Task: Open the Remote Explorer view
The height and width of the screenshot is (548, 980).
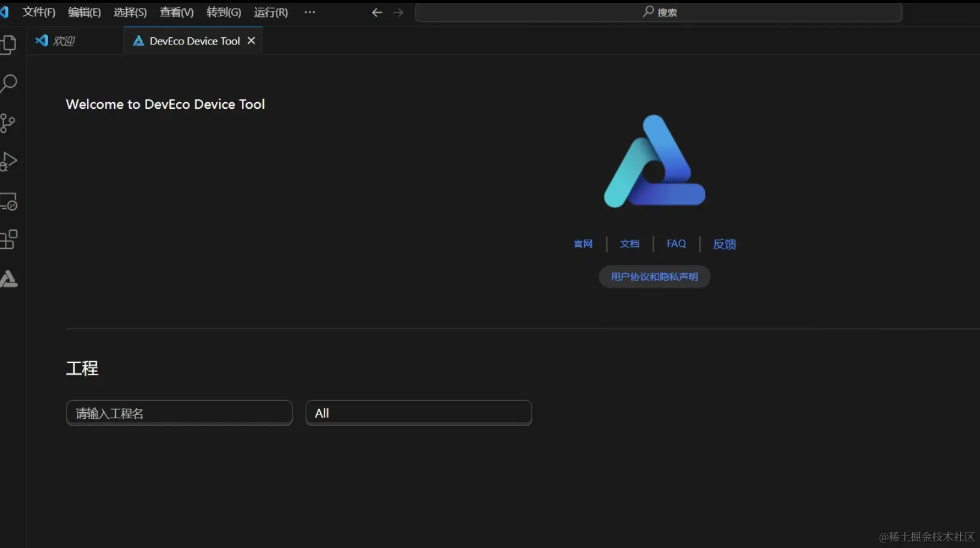Action: tap(8, 201)
